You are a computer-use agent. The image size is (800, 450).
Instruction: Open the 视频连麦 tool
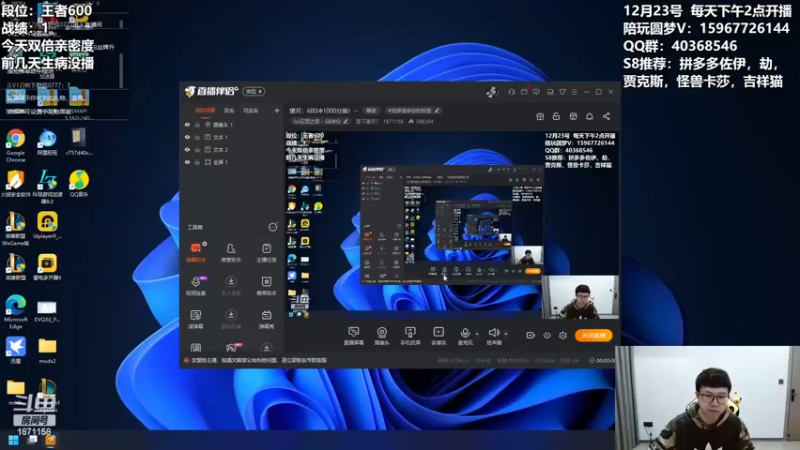click(x=196, y=286)
